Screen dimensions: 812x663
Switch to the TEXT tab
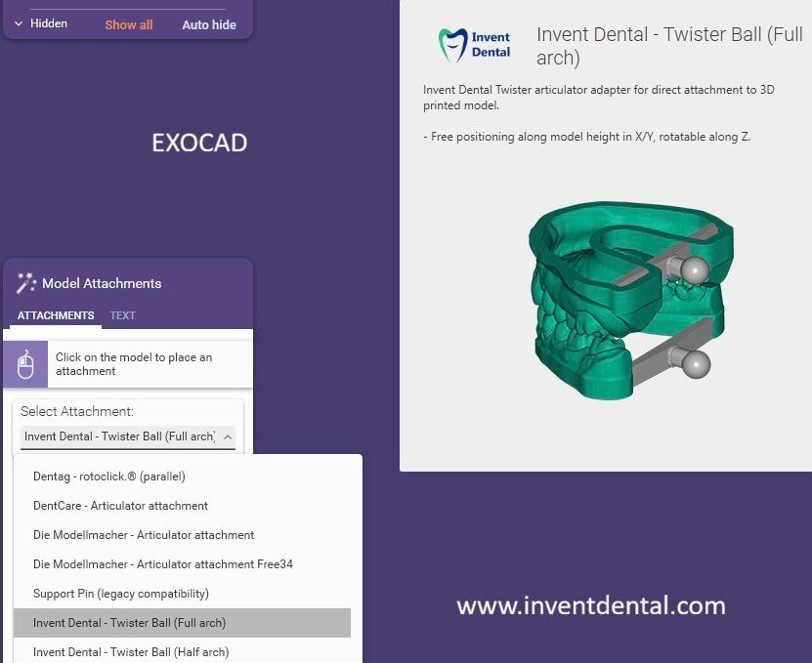pos(123,315)
